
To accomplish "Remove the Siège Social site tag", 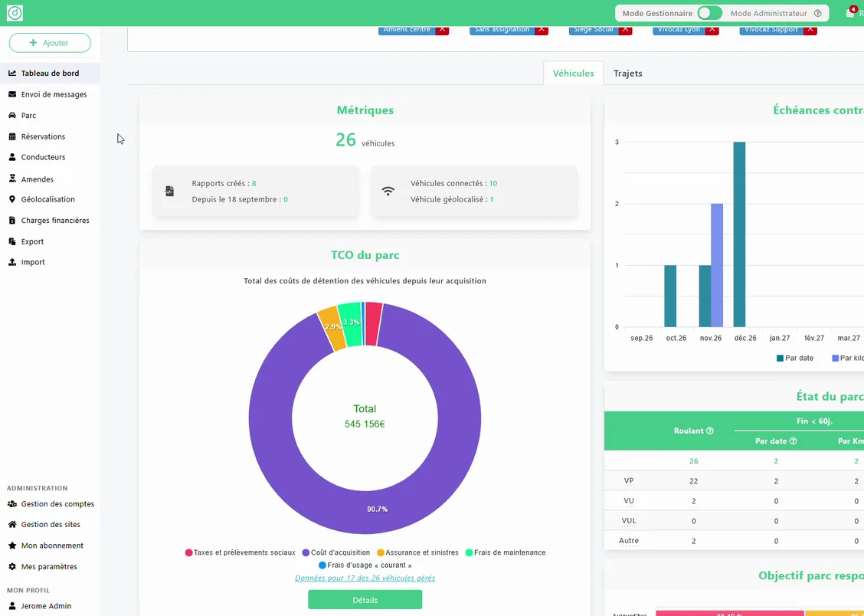I will [x=625, y=30].
